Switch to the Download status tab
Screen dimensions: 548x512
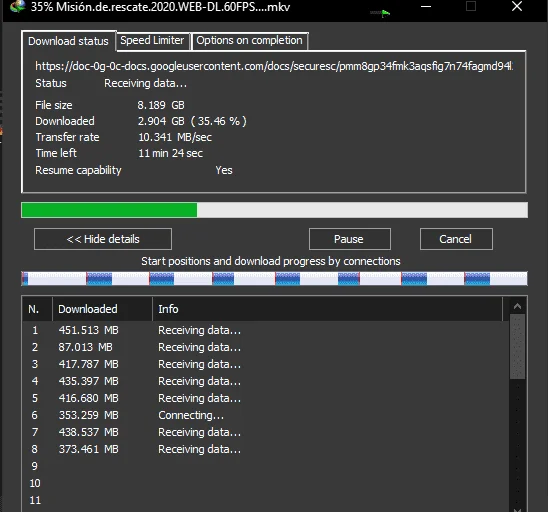click(68, 41)
